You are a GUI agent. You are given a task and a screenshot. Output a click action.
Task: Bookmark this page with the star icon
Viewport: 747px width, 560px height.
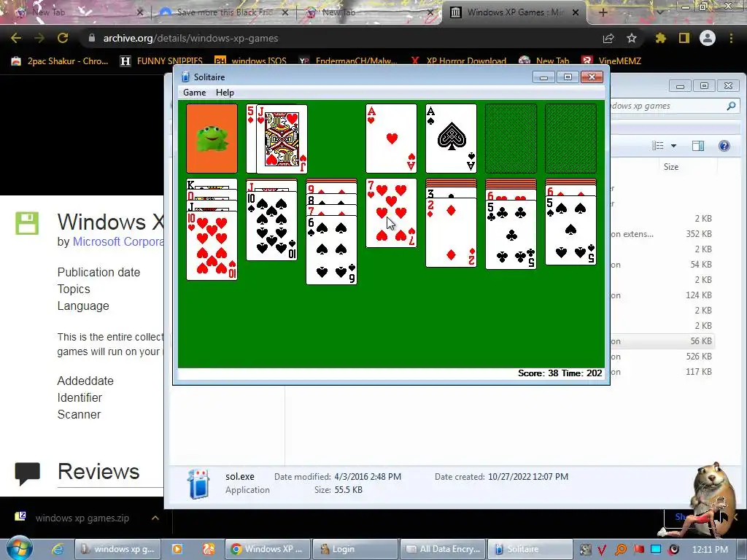632,38
